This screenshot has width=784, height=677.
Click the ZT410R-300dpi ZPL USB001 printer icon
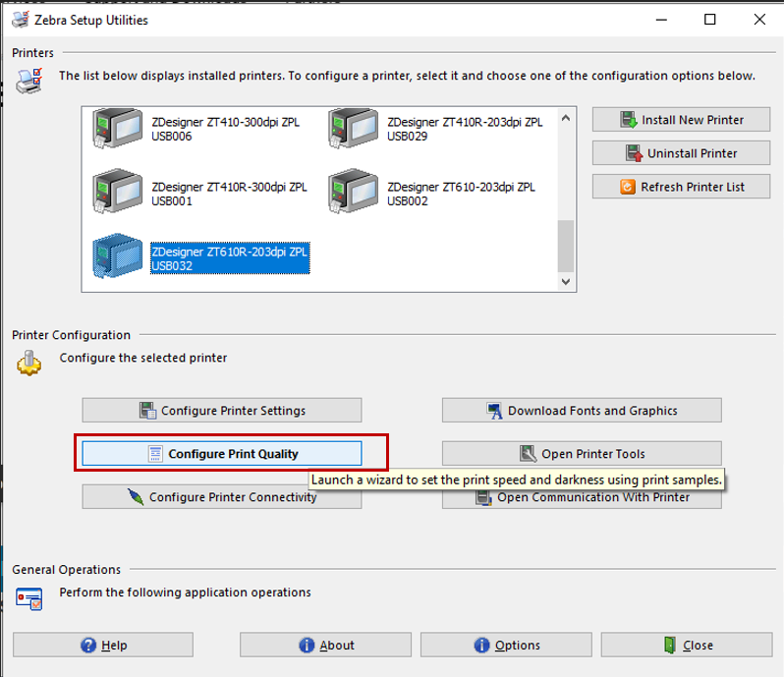click(116, 192)
